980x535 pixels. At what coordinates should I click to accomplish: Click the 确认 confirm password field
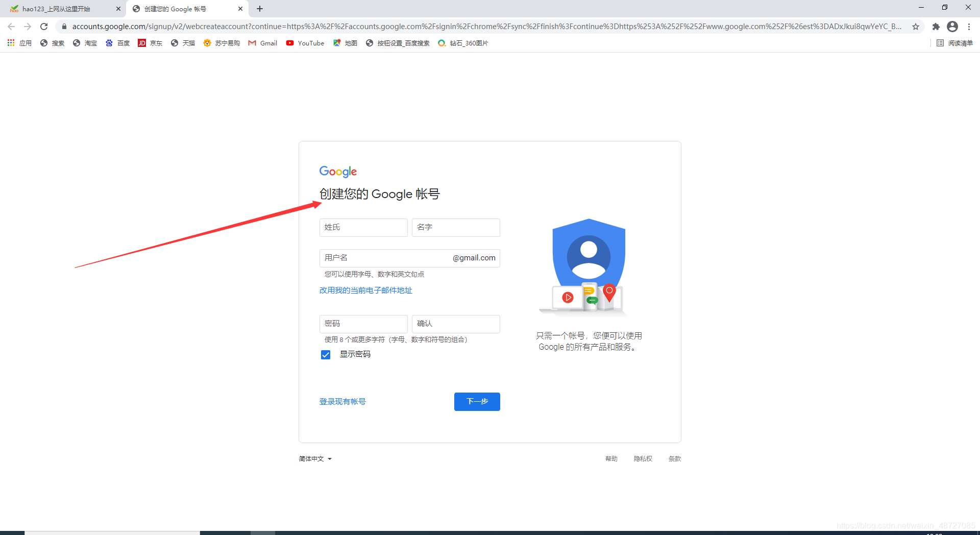coord(456,324)
